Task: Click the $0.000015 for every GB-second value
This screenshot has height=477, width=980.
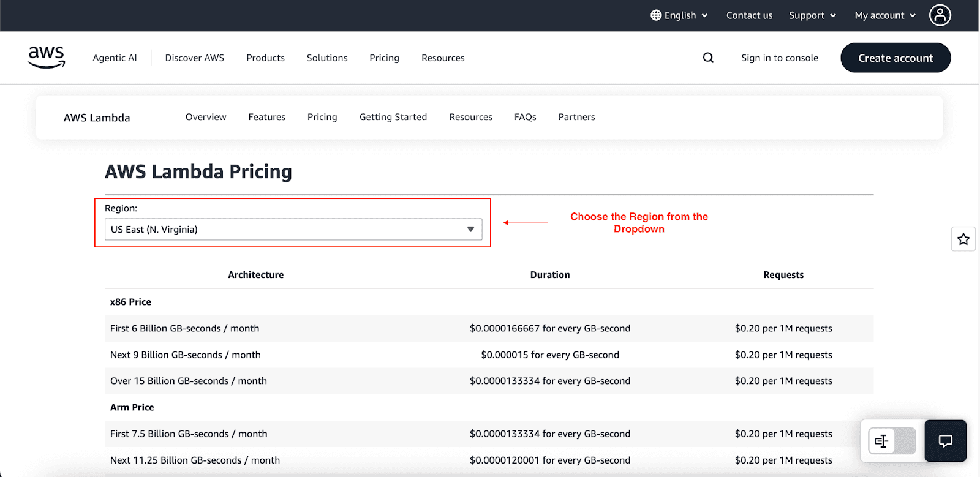Action: [x=550, y=355]
